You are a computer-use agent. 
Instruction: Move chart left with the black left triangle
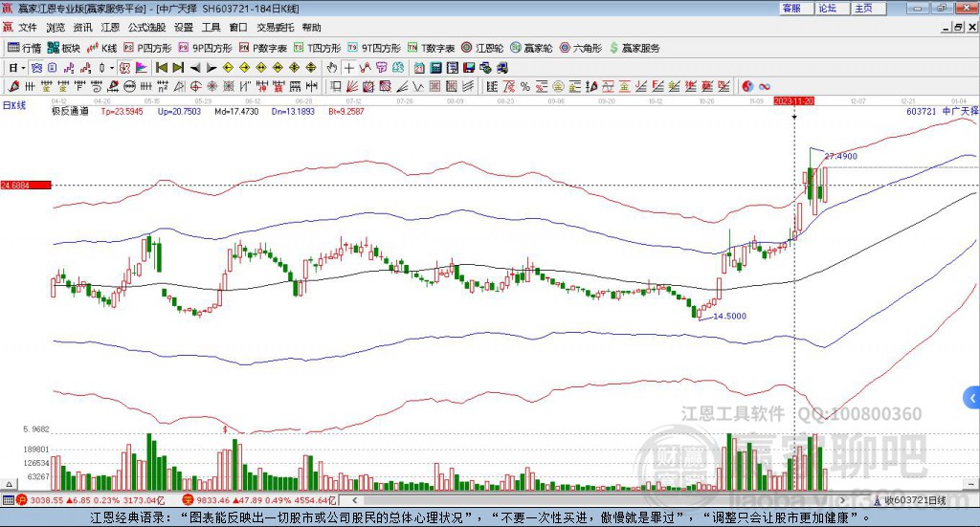tap(195, 68)
